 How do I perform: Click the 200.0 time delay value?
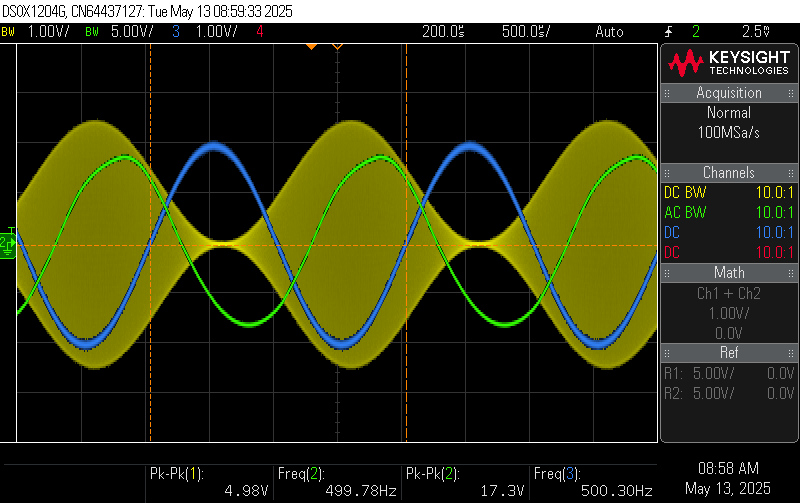443,32
